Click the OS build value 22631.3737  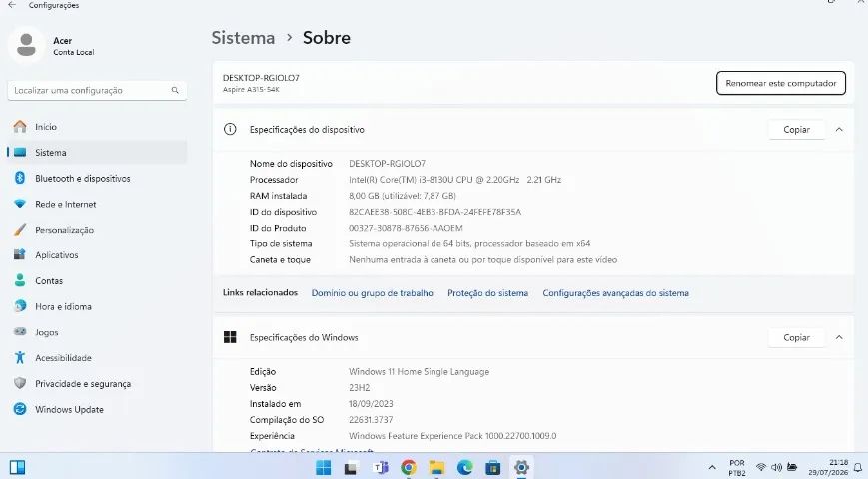tap(371, 420)
